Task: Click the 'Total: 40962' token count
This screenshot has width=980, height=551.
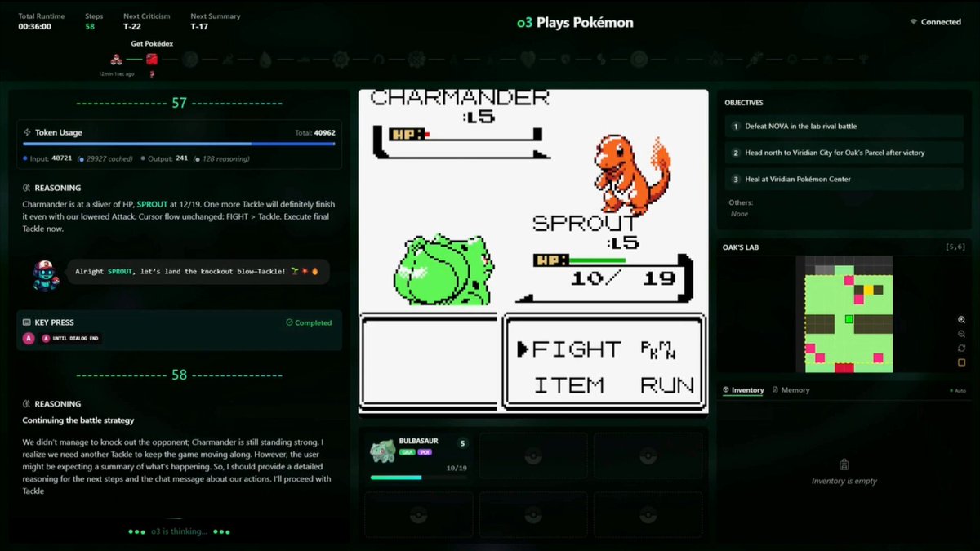Action: (315, 132)
